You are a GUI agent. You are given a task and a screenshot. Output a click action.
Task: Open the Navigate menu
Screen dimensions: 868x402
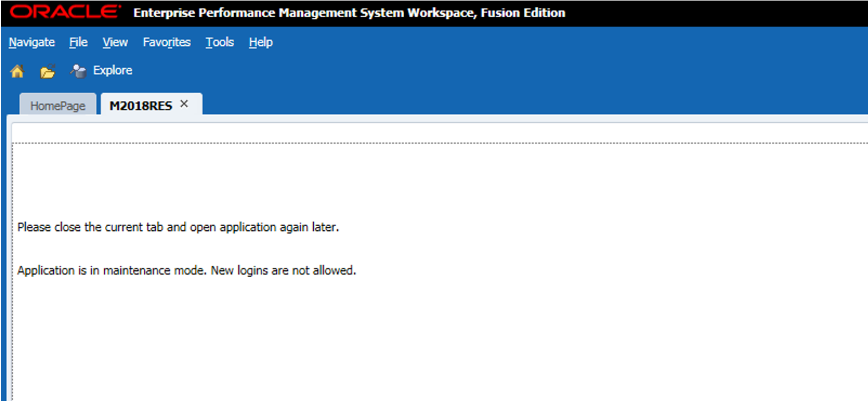click(32, 42)
